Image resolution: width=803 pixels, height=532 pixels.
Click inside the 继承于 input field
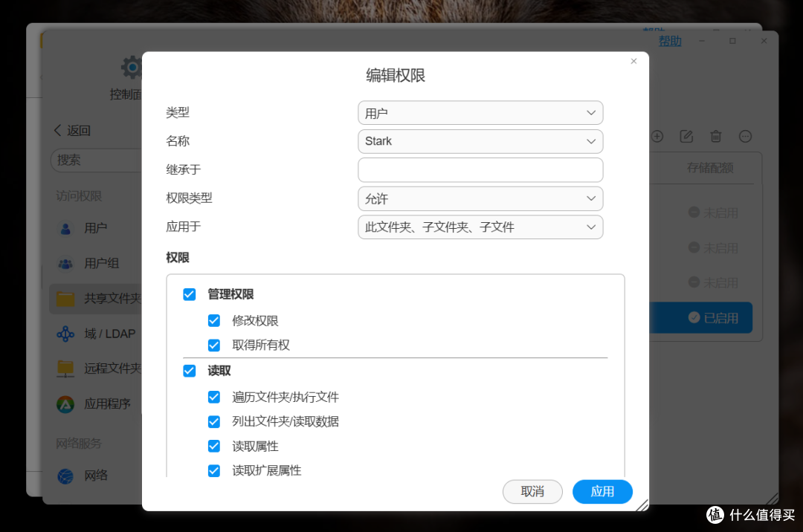pos(480,169)
